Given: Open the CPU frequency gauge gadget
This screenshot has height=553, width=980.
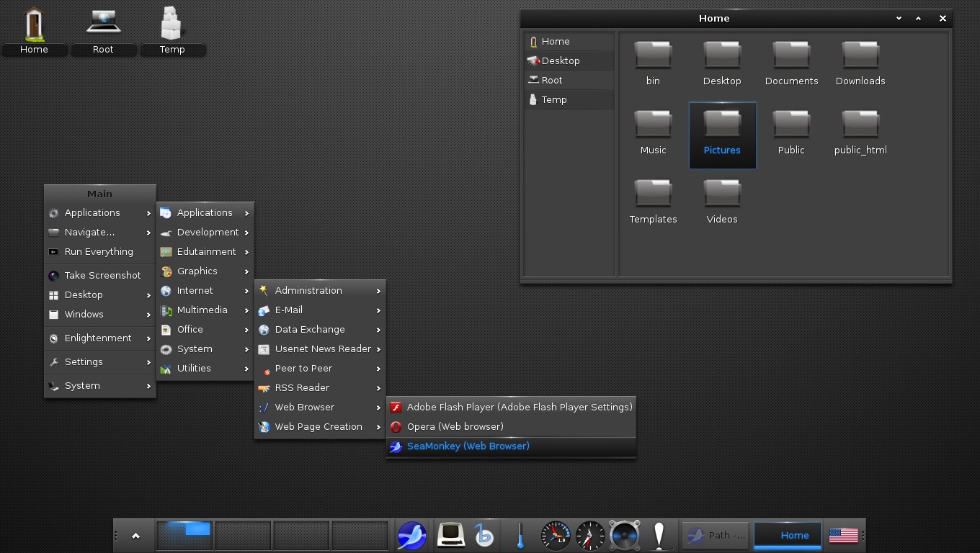Looking at the screenshot, I should coord(554,535).
